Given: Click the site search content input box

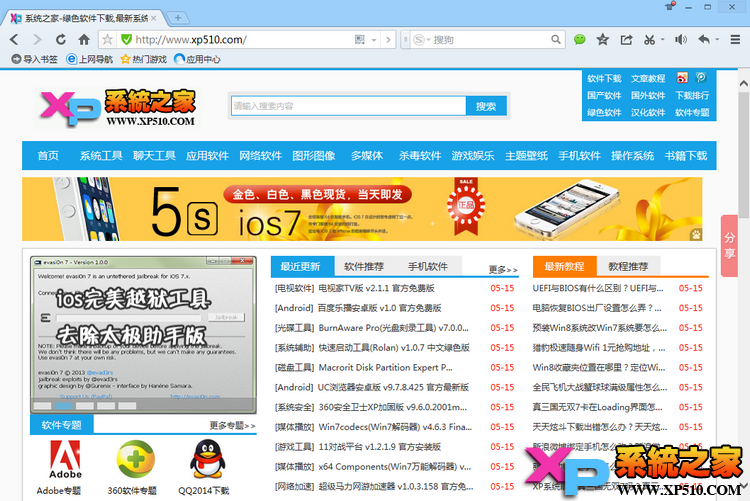Looking at the screenshot, I should click(x=349, y=106).
